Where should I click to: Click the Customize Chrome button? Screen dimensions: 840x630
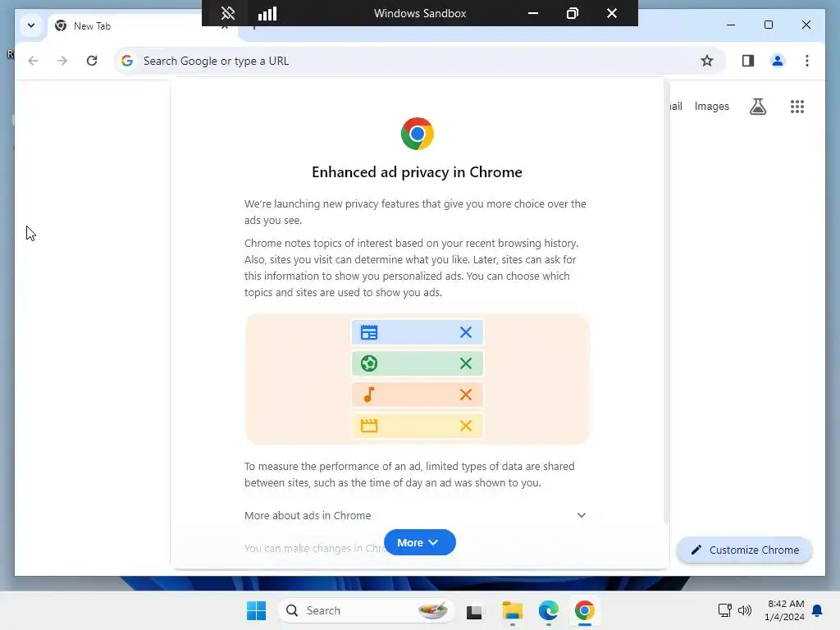click(x=745, y=550)
